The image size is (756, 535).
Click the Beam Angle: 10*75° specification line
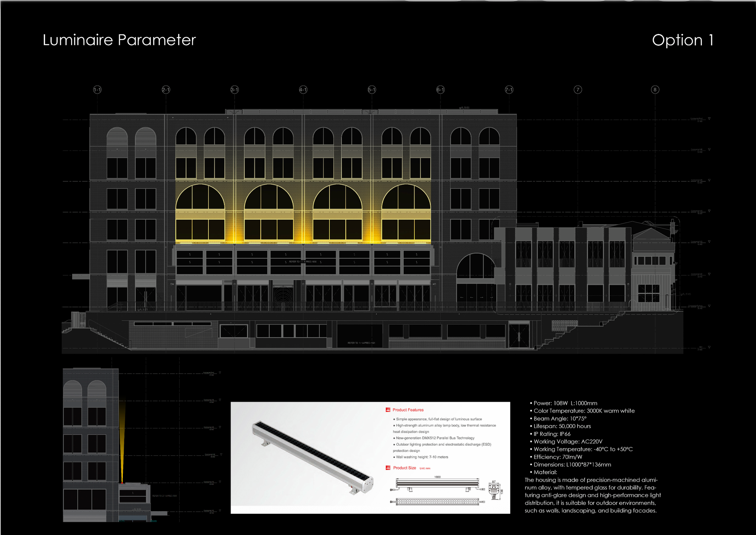pos(560,419)
